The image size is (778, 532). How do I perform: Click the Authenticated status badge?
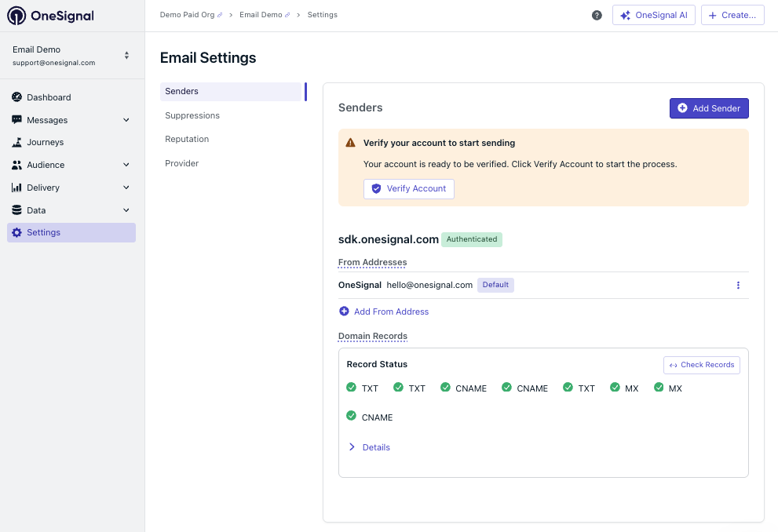(472, 239)
